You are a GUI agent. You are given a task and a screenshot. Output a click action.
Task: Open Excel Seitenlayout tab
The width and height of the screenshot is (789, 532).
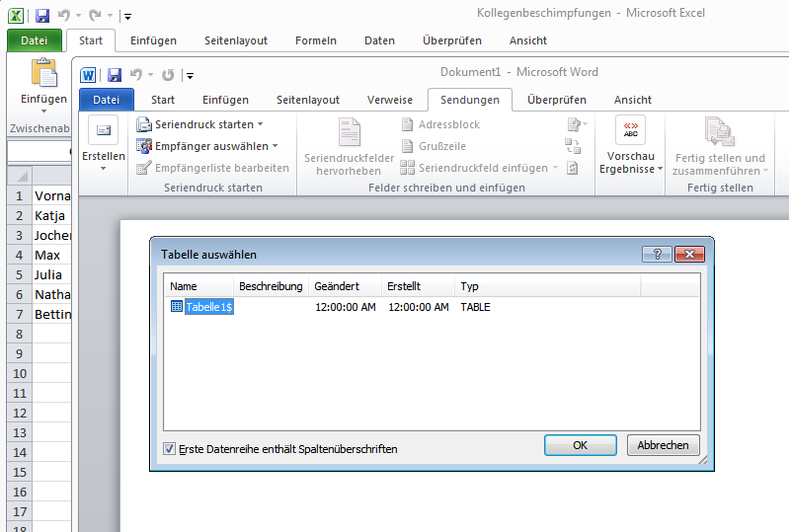pyautogui.click(x=236, y=40)
